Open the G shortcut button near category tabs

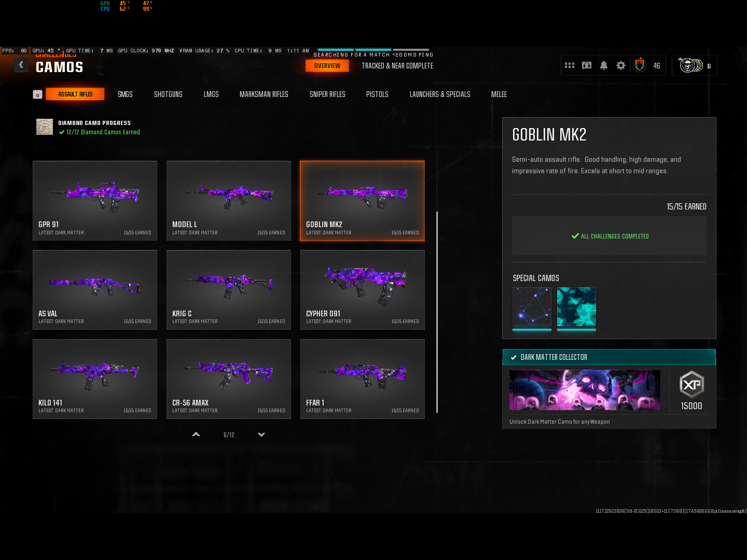coord(37,94)
